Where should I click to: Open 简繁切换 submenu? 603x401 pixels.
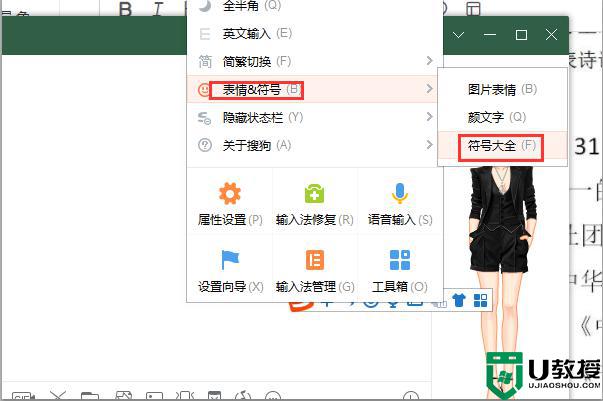pos(315,61)
